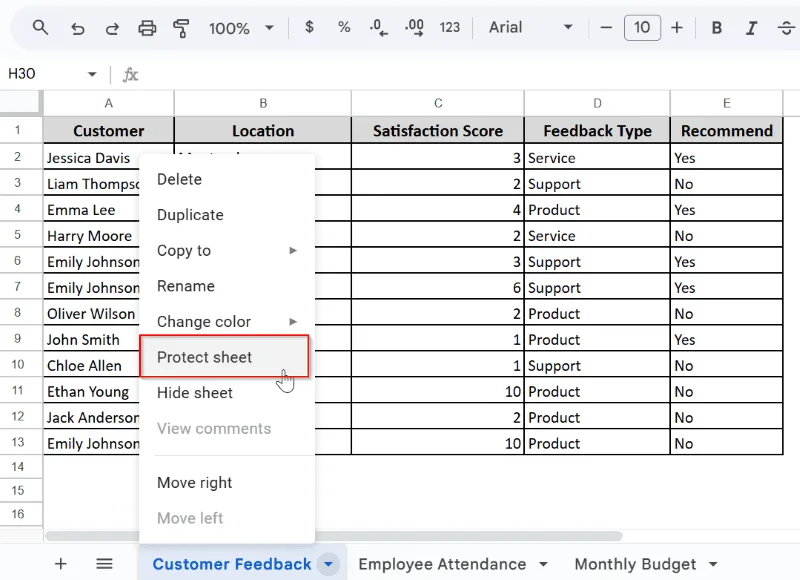Undo the last action
The image size is (800, 580).
[78, 28]
